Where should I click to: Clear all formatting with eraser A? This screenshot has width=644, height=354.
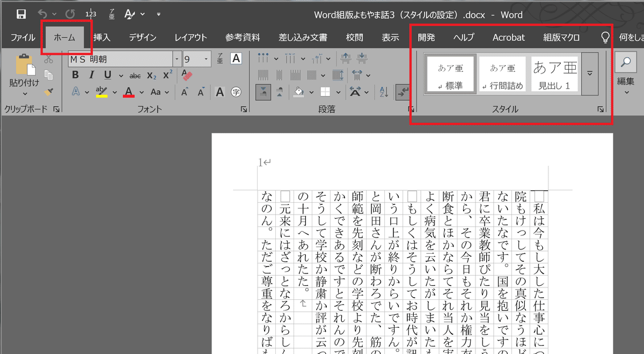(187, 75)
